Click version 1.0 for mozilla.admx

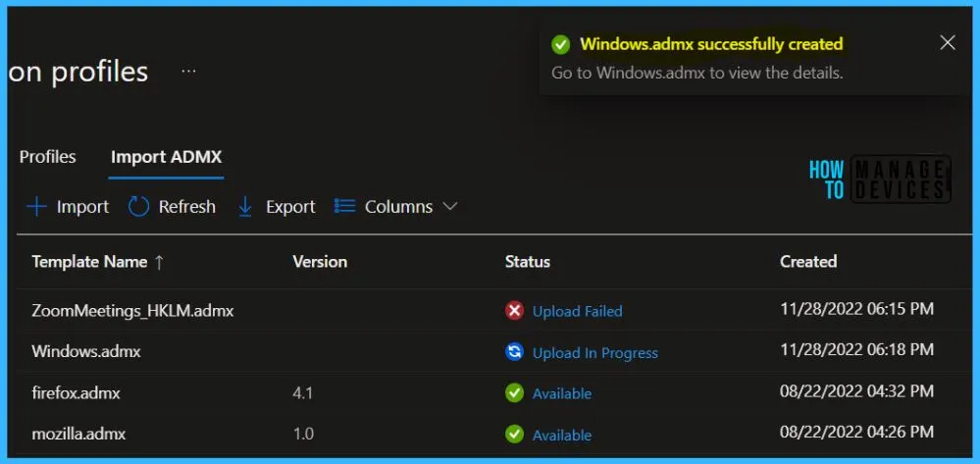pos(303,434)
